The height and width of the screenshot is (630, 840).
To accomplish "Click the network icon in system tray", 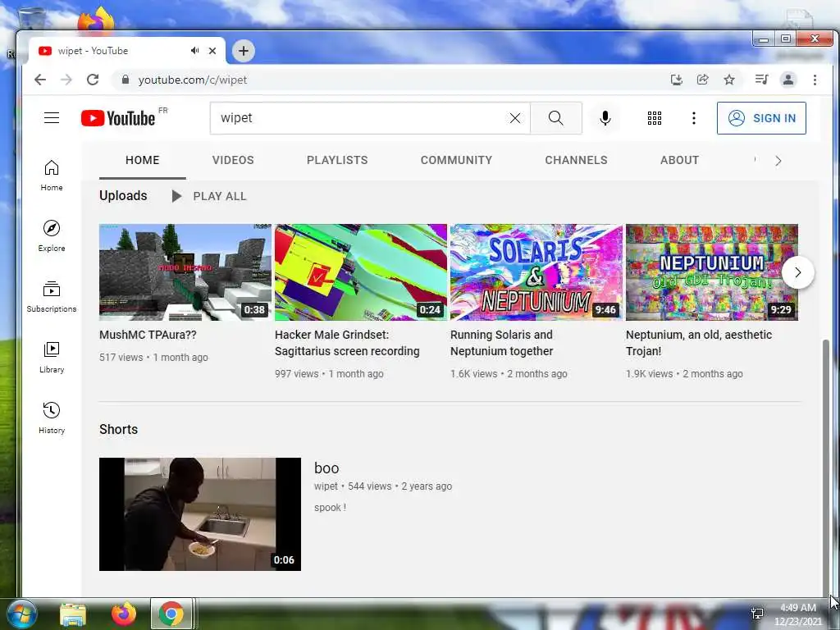I will coord(757,614).
